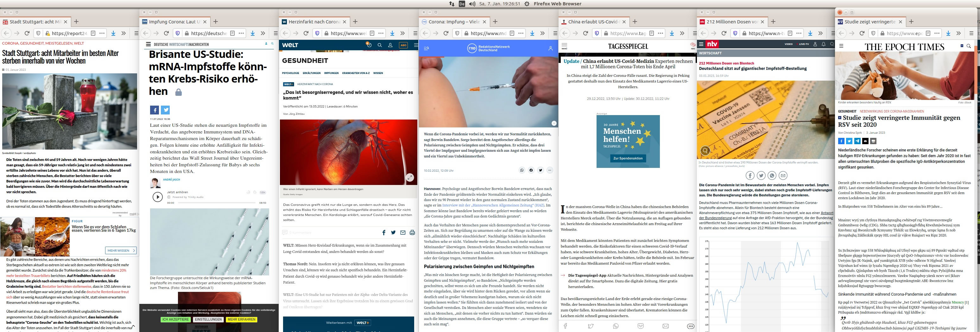Open search on the WELT site

[380, 45]
